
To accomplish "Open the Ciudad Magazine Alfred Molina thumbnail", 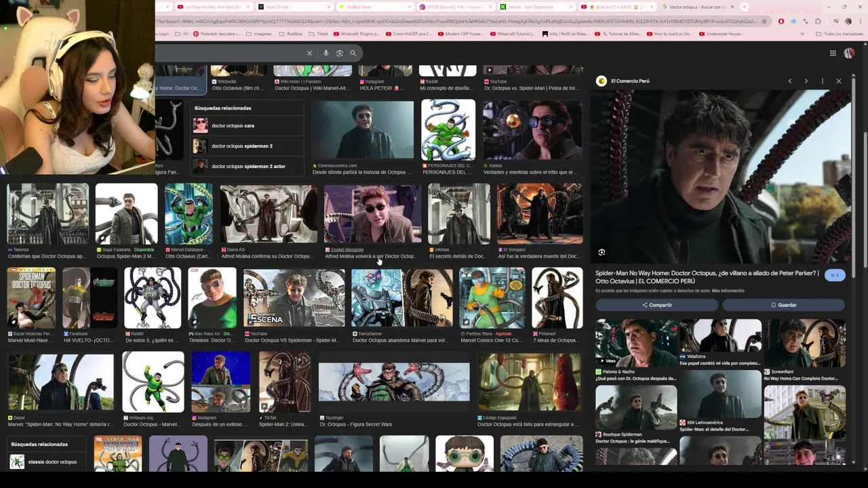I will point(372,213).
